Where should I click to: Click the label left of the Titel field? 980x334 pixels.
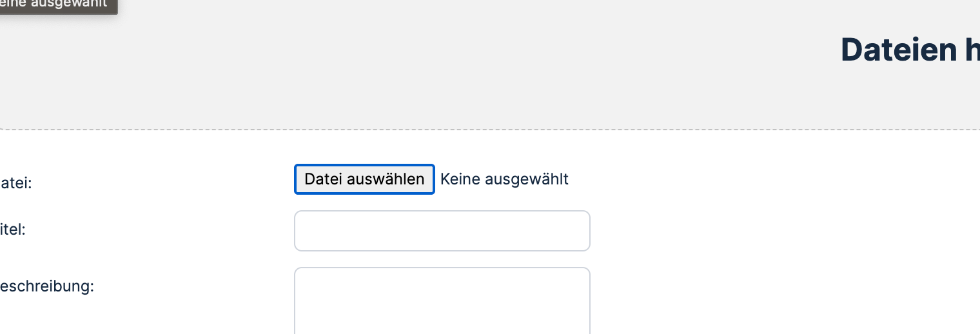click(x=13, y=229)
